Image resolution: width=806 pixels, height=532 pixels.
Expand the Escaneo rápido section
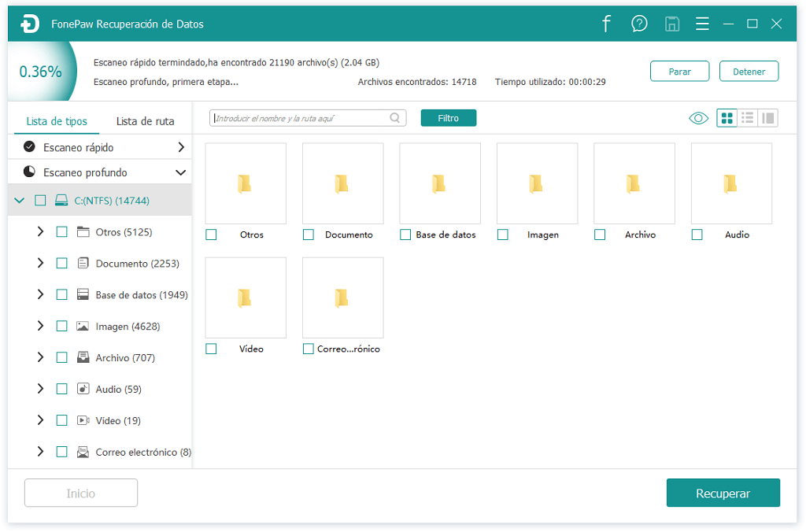(181, 147)
